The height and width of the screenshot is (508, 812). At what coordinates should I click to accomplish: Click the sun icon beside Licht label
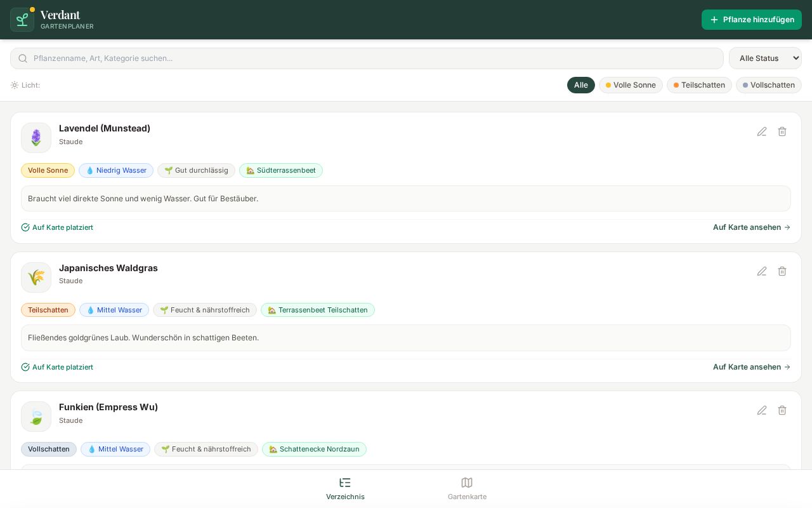coord(15,85)
